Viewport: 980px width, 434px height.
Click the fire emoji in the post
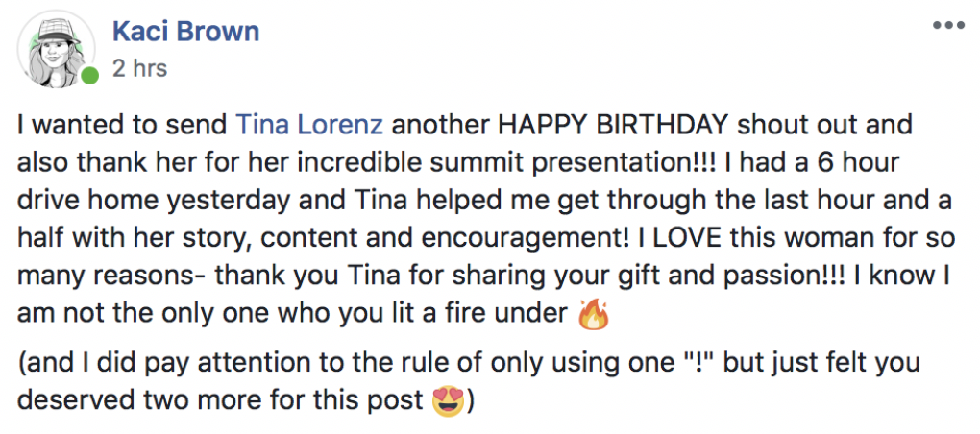[595, 315]
